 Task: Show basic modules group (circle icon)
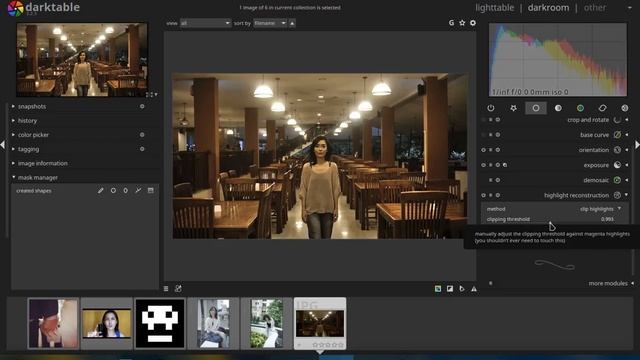click(x=536, y=108)
